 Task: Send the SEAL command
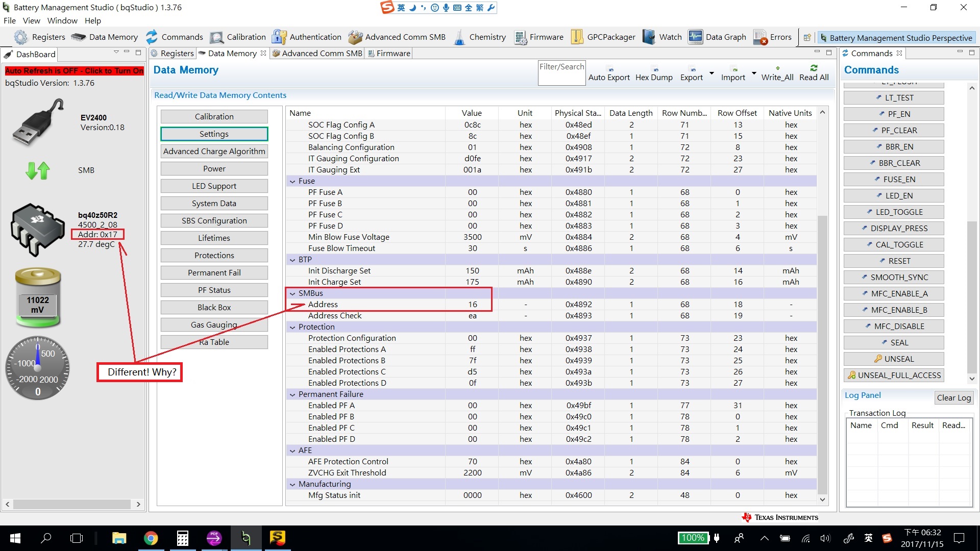tap(894, 343)
